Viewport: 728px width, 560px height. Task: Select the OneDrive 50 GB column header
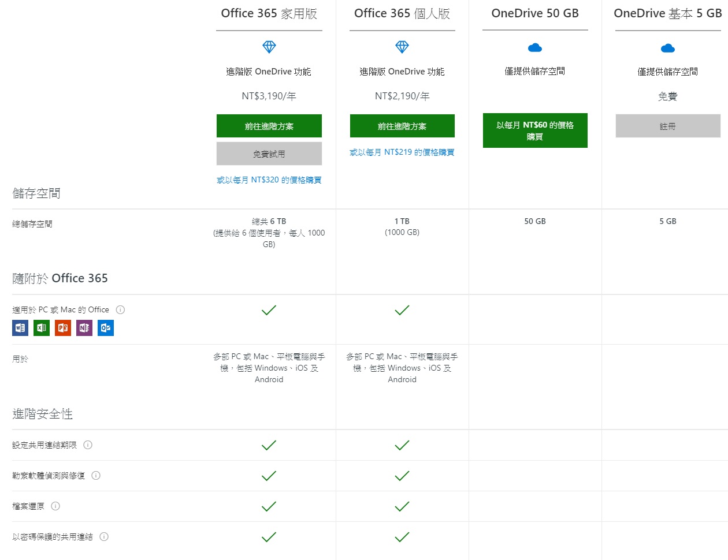[534, 13]
